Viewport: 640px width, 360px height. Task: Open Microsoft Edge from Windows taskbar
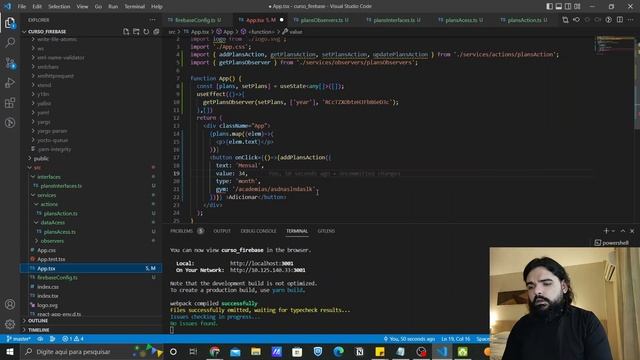click(338, 351)
